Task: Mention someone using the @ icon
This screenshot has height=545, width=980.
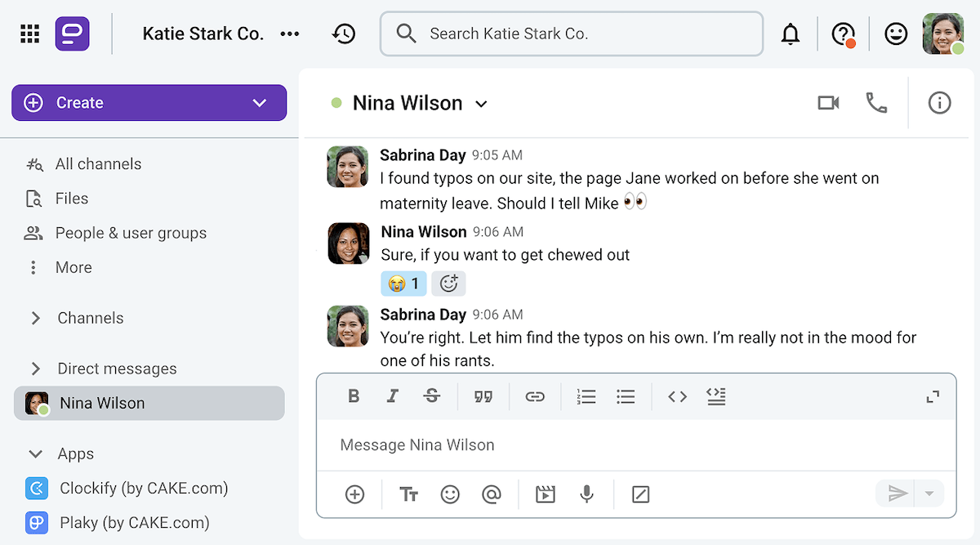Action: [x=492, y=494]
